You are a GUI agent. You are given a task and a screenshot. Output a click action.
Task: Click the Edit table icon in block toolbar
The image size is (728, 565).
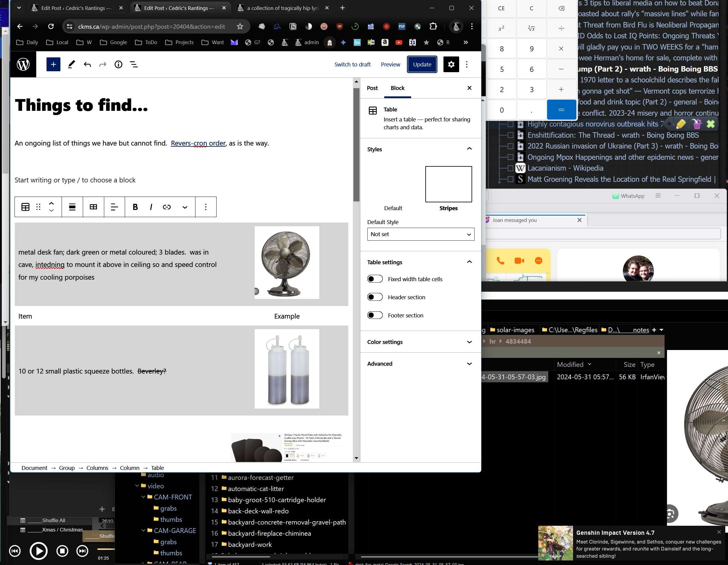(x=93, y=207)
